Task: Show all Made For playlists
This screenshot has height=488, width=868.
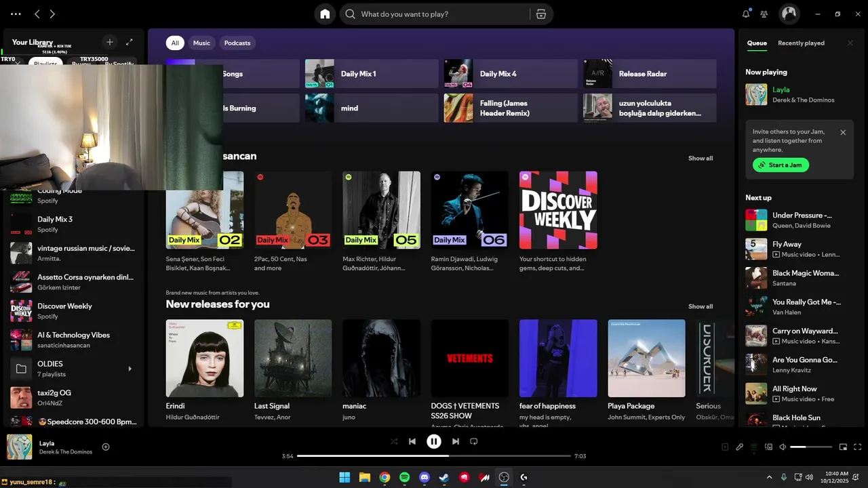Action: [701, 158]
